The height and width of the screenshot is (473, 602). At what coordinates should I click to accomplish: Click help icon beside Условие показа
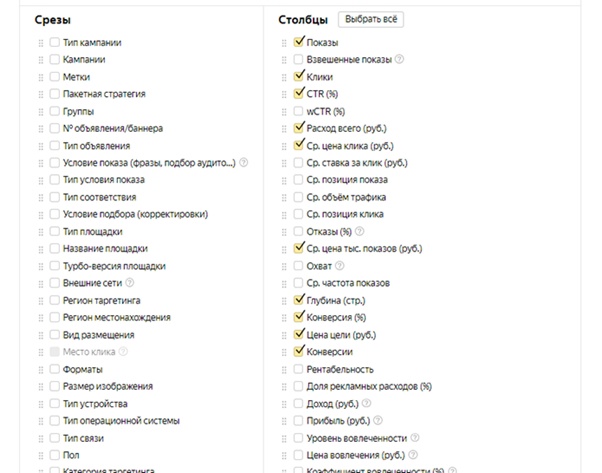[243, 163]
